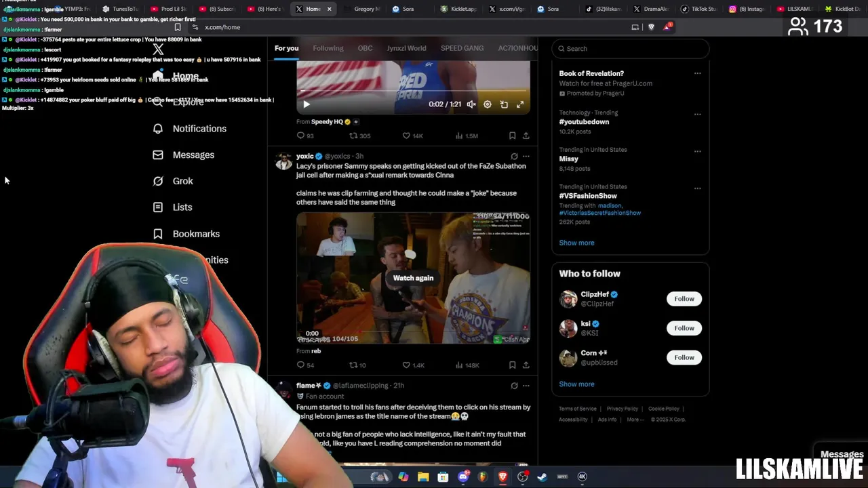The width and height of the screenshot is (868, 488).
Task: Show more accounts to follow
Action: click(x=576, y=384)
